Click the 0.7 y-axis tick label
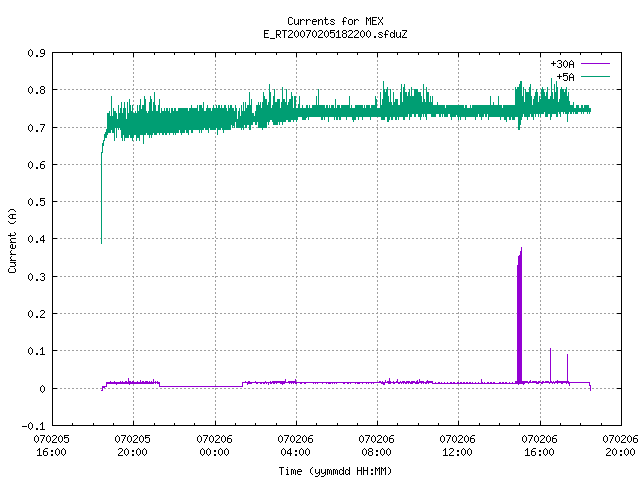The height and width of the screenshot is (480, 640). click(36, 128)
